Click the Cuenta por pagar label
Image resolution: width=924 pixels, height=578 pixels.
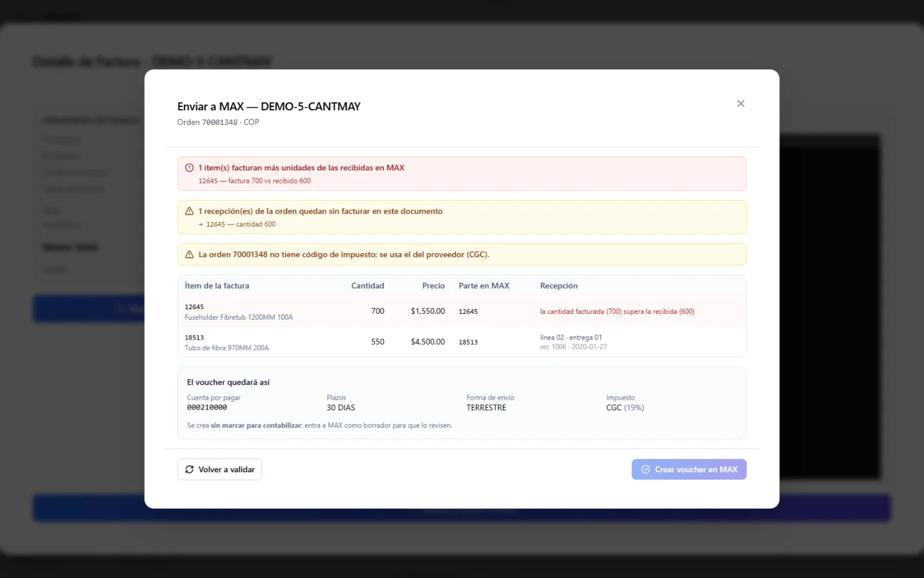[x=214, y=398]
